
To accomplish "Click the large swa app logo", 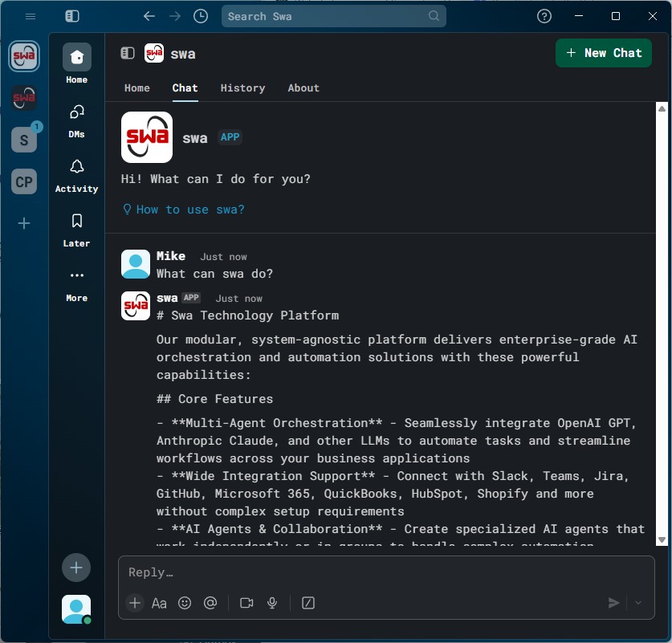I will pyautogui.click(x=147, y=137).
